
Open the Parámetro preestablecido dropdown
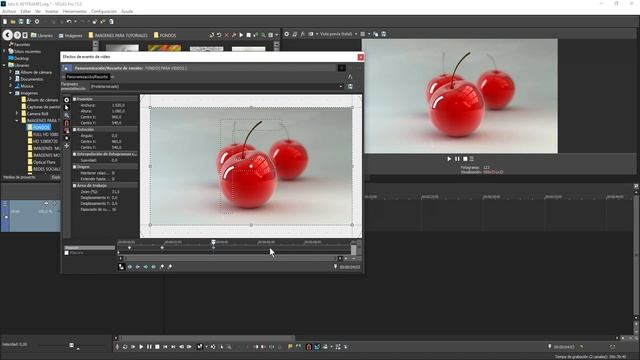(x=341, y=87)
